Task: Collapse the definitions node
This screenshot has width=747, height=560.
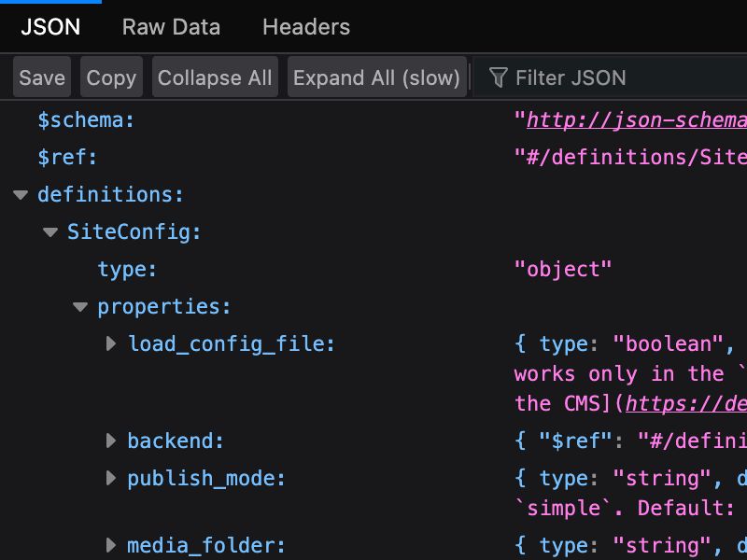Action: [21, 195]
